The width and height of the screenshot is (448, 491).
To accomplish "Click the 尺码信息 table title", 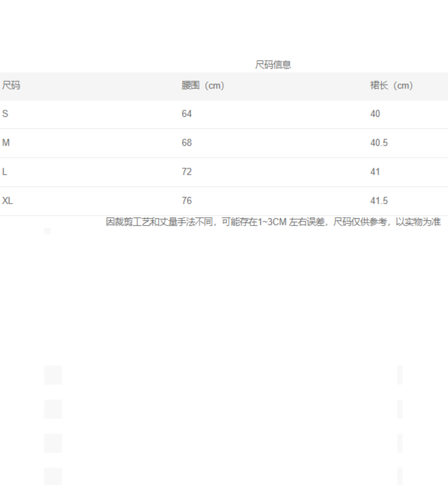I will tap(273, 65).
